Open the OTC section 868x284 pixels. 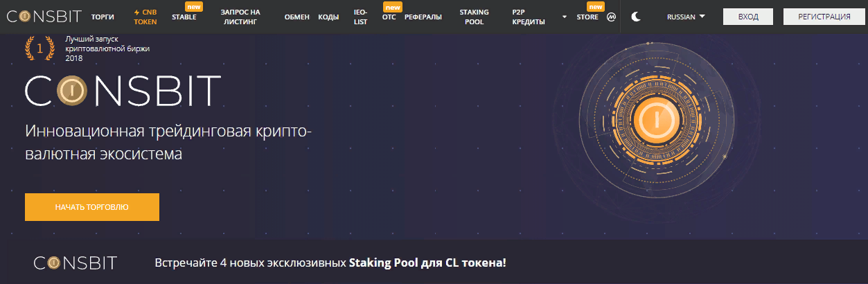389,17
